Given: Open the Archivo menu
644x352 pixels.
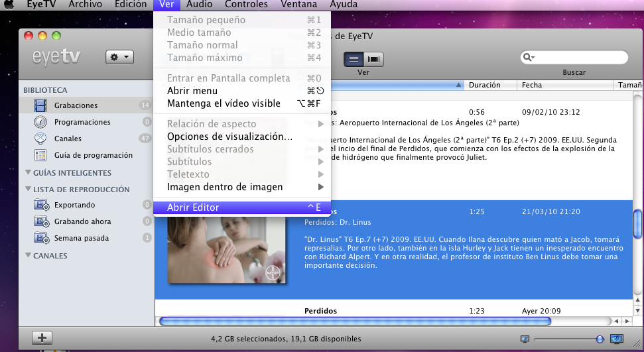Looking at the screenshot, I should tap(86, 5).
